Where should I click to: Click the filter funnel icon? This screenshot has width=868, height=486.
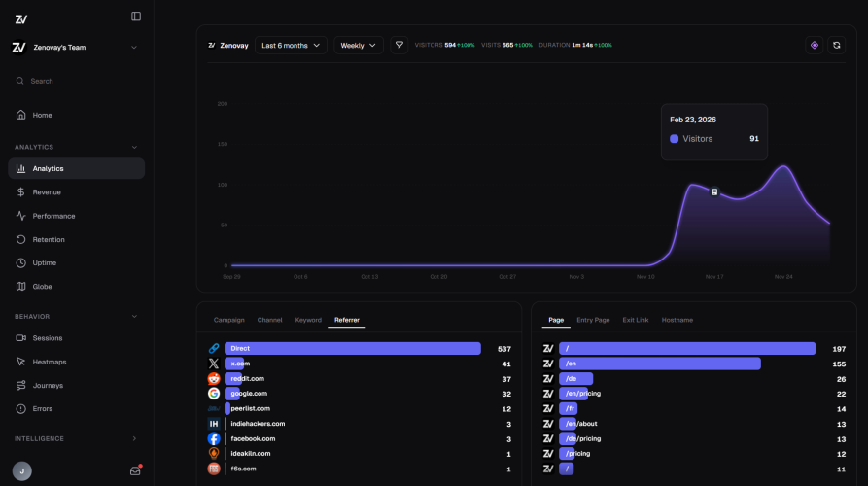tap(399, 45)
